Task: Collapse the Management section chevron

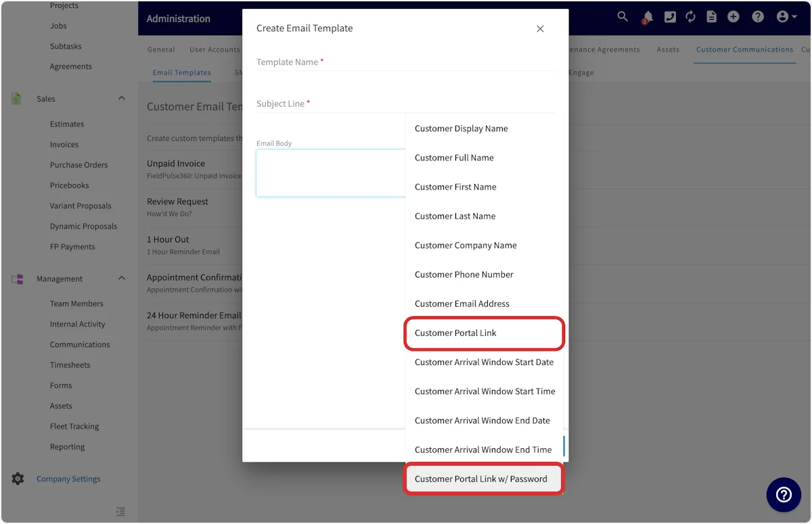Action: coord(122,278)
